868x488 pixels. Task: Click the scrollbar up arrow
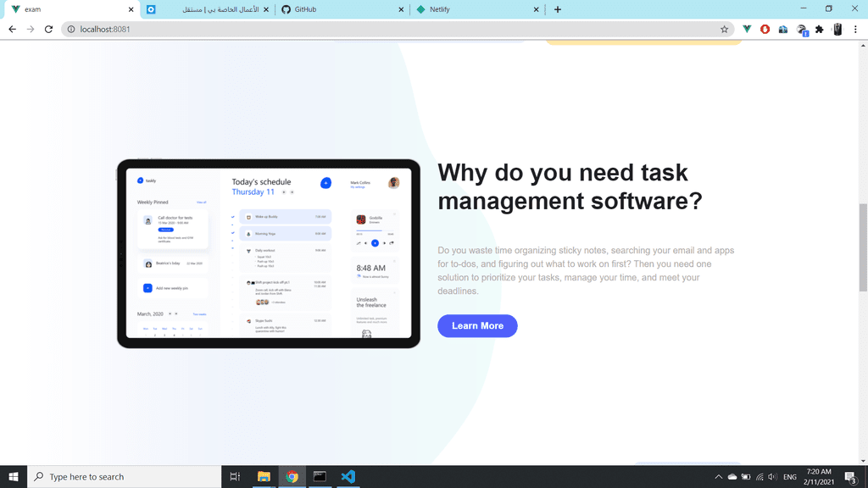(x=863, y=46)
